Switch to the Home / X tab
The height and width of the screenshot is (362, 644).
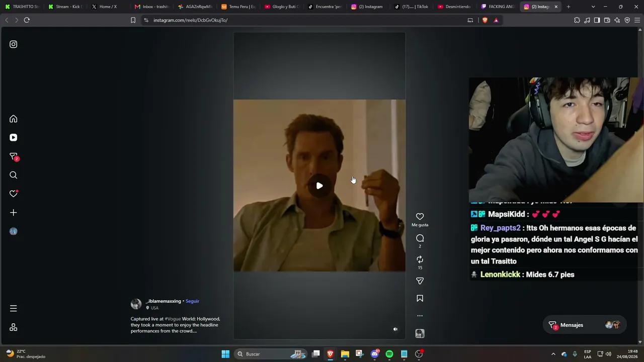click(108, 7)
